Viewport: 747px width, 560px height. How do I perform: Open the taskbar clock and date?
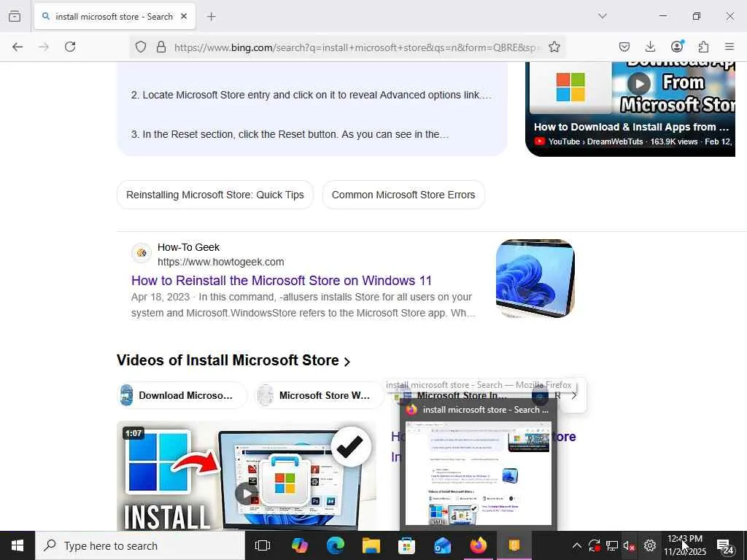685,545
